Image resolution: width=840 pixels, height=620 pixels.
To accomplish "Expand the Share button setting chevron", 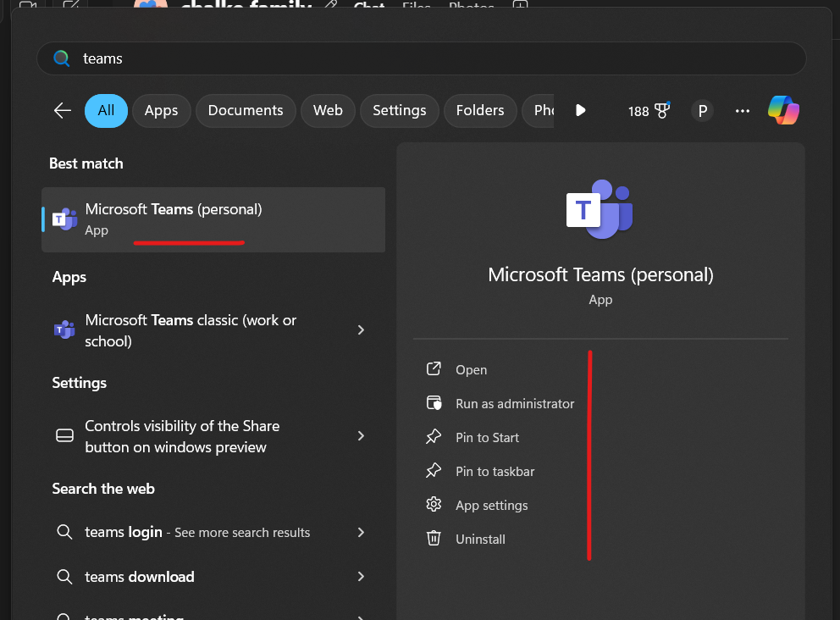I will click(x=361, y=436).
